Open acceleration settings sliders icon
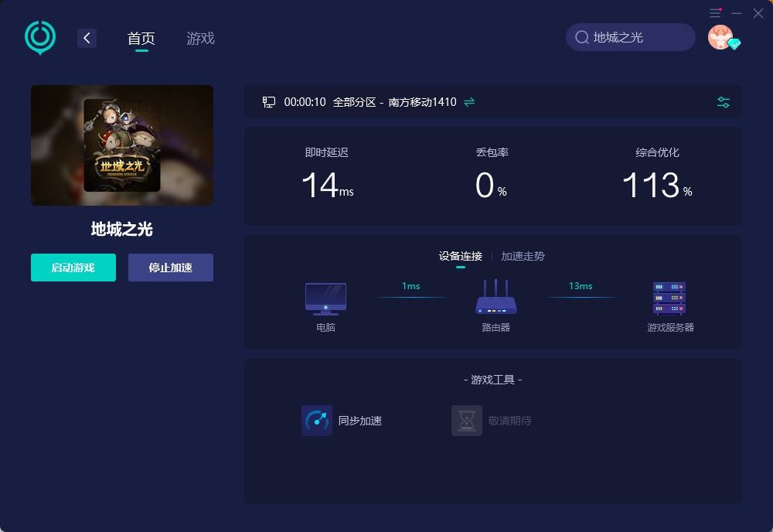This screenshot has height=532, width=773. point(724,102)
